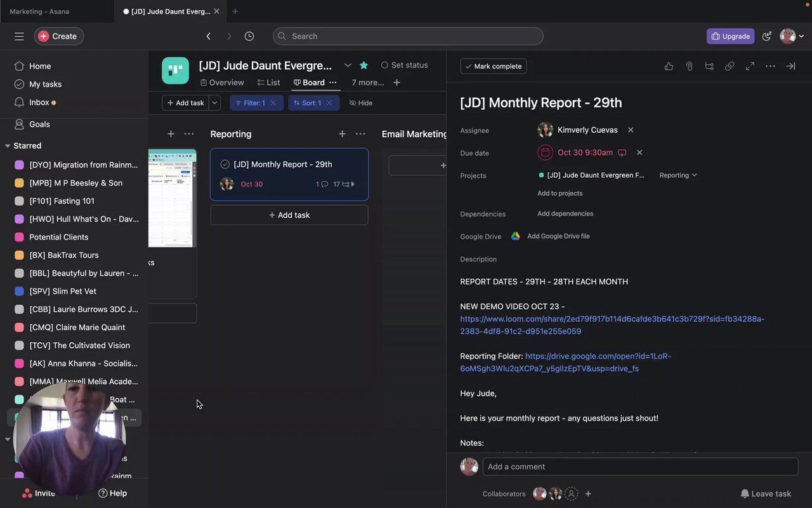Open the Add task dropdown arrow

coord(214,103)
